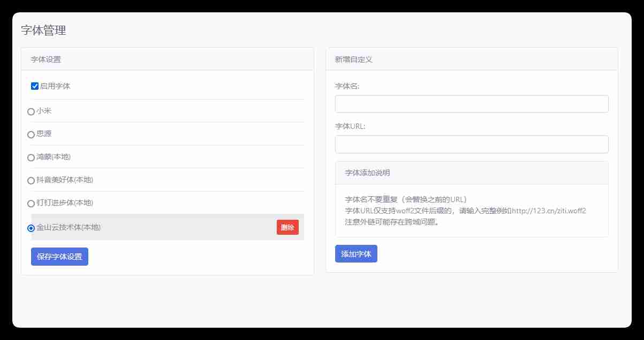Image resolution: width=644 pixels, height=340 pixels.
Task: Select the 钉钉进步体(本地) font option
Action: point(31,204)
